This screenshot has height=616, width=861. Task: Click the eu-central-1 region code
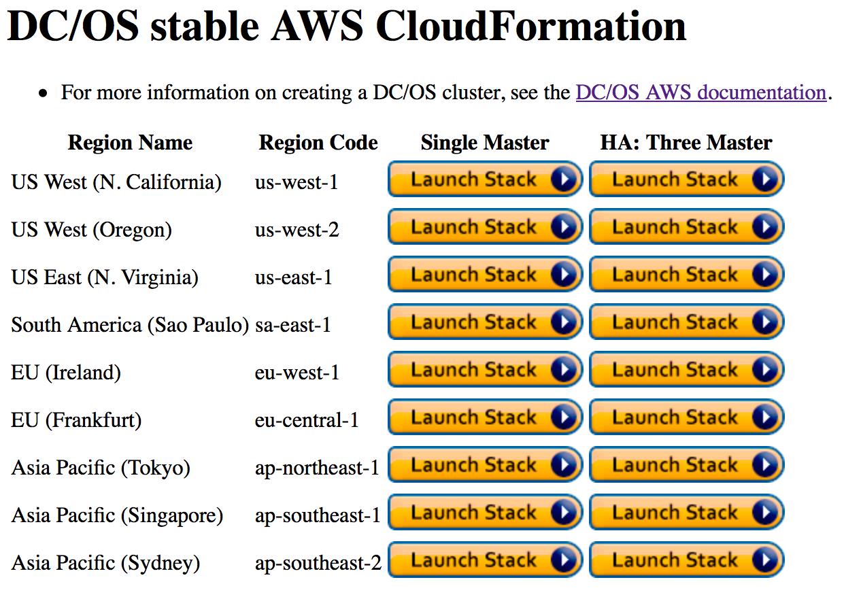click(307, 420)
